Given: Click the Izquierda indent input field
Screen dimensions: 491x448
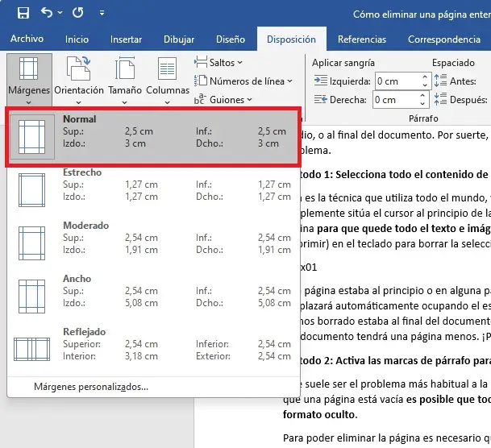Looking at the screenshot, I should [x=397, y=81].
